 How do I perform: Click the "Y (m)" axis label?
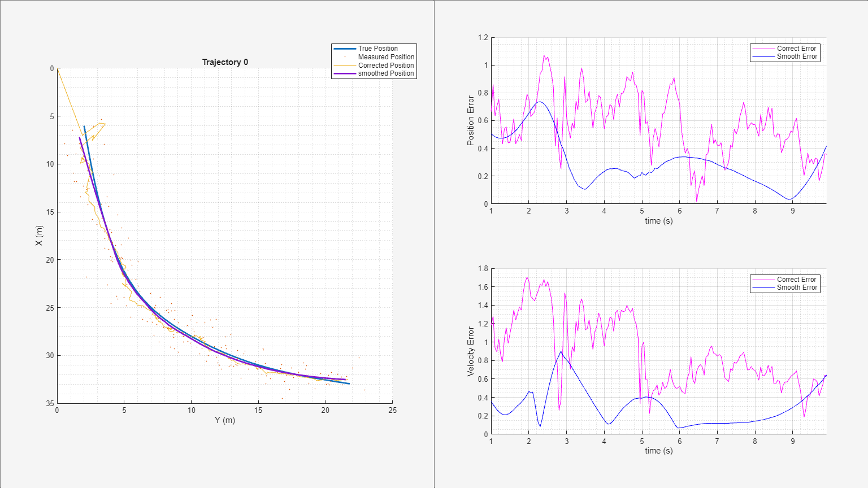pos(225,420)
